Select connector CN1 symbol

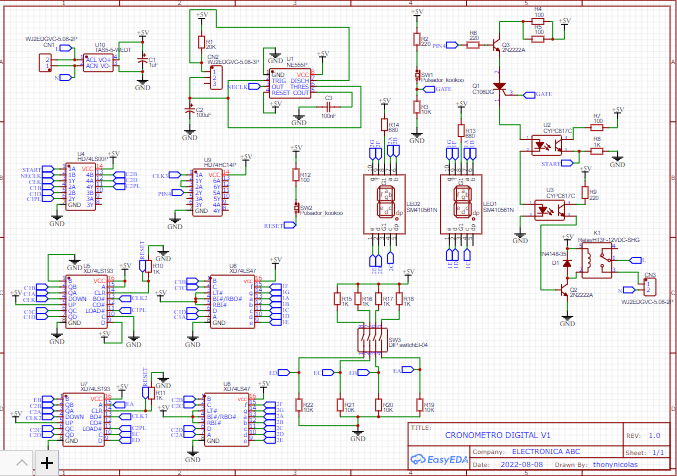pos(45,62)
